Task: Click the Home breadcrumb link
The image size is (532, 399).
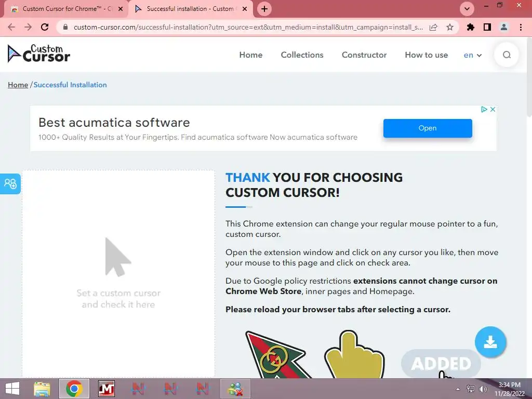Action: [x=18, y=85]
